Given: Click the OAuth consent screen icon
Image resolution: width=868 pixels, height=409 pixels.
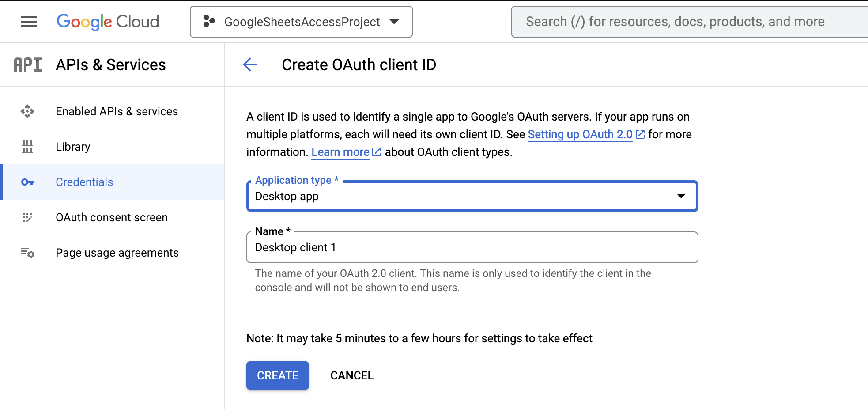Looking at the screenshot, I should (x=27, y=217).
